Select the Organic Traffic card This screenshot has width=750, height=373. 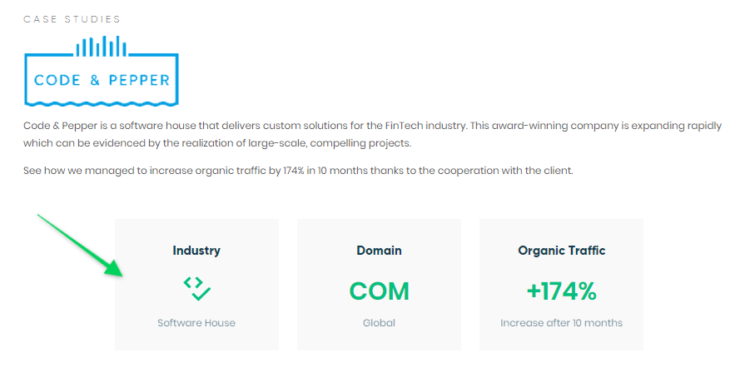coord(561,285)
